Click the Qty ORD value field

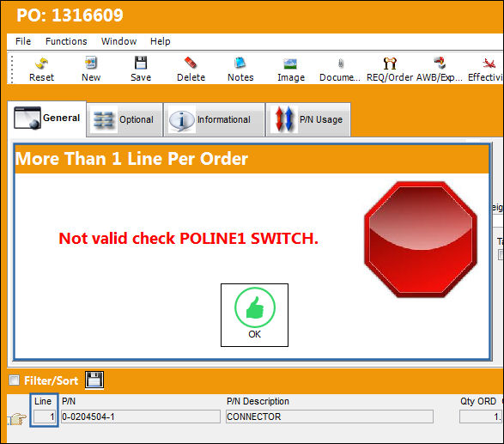[481, 417]
